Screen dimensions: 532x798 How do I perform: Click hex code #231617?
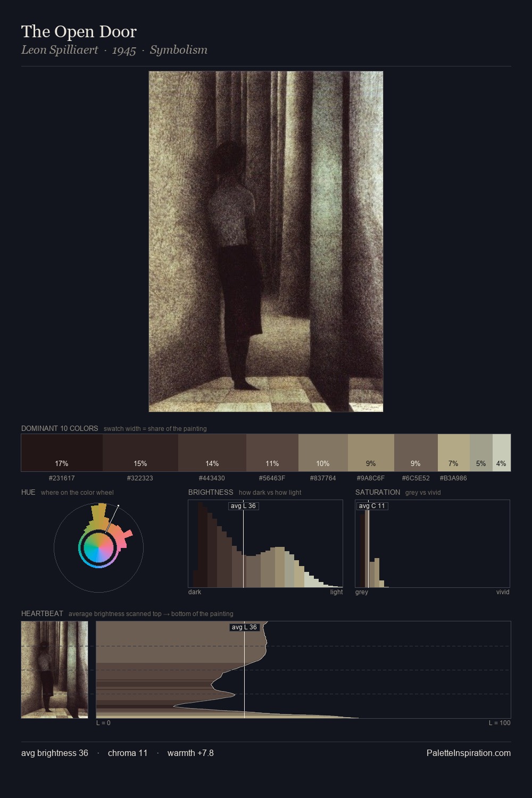tap(62, 478)
